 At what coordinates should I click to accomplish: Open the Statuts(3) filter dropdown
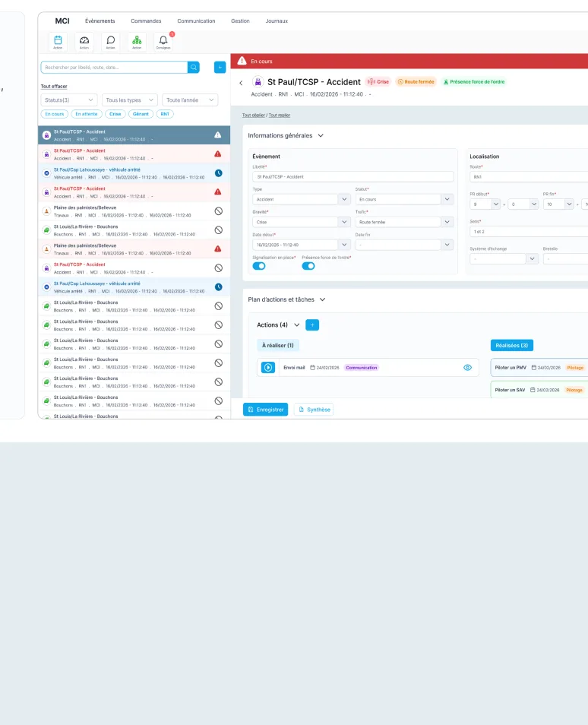69,100
